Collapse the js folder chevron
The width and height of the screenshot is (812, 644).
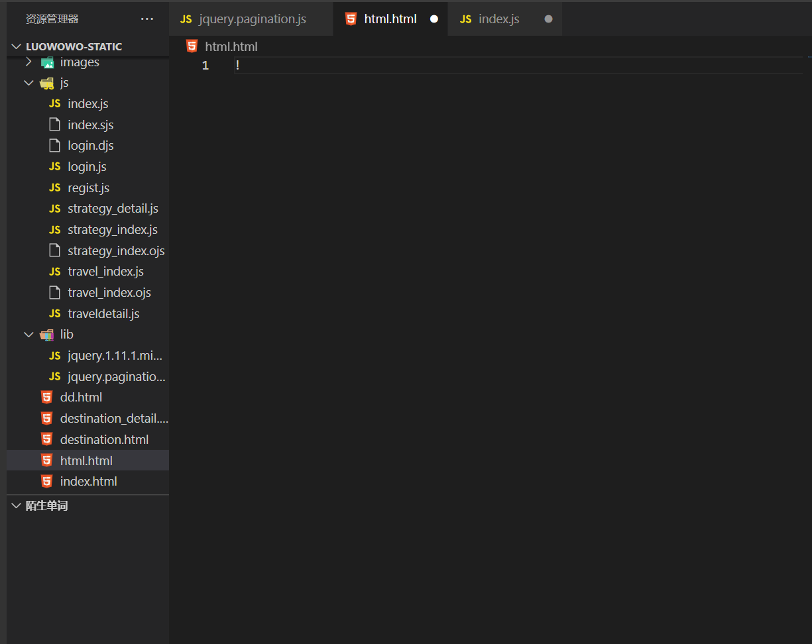point(28,83)
